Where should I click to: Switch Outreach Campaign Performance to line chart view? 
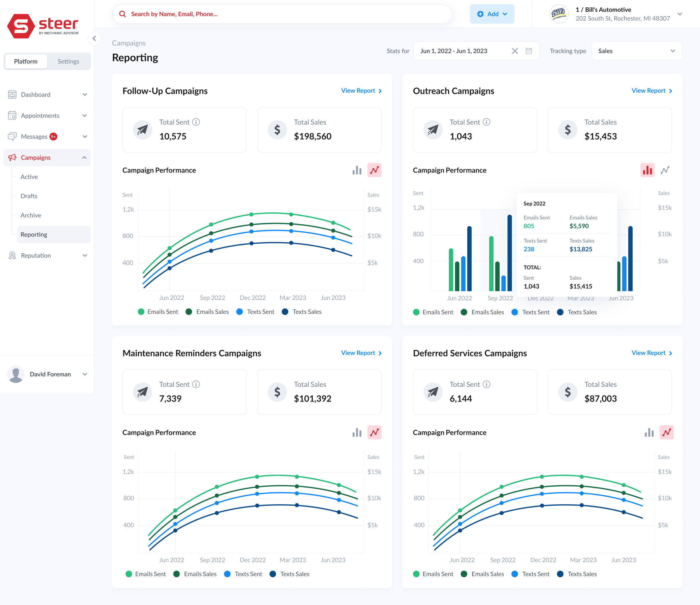(x=665, y=170)
